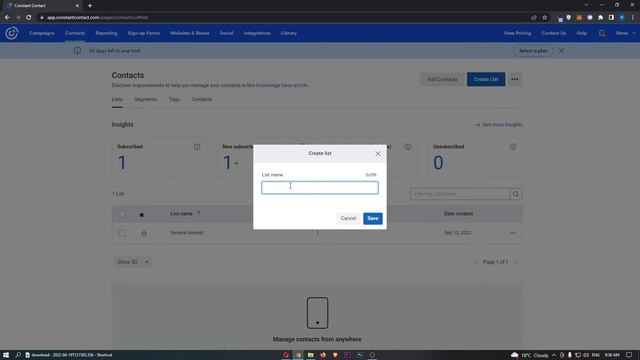Toggle the select-all lists checkbox
This screenshot has width=640, height=360.
click(x=122, y=214)
